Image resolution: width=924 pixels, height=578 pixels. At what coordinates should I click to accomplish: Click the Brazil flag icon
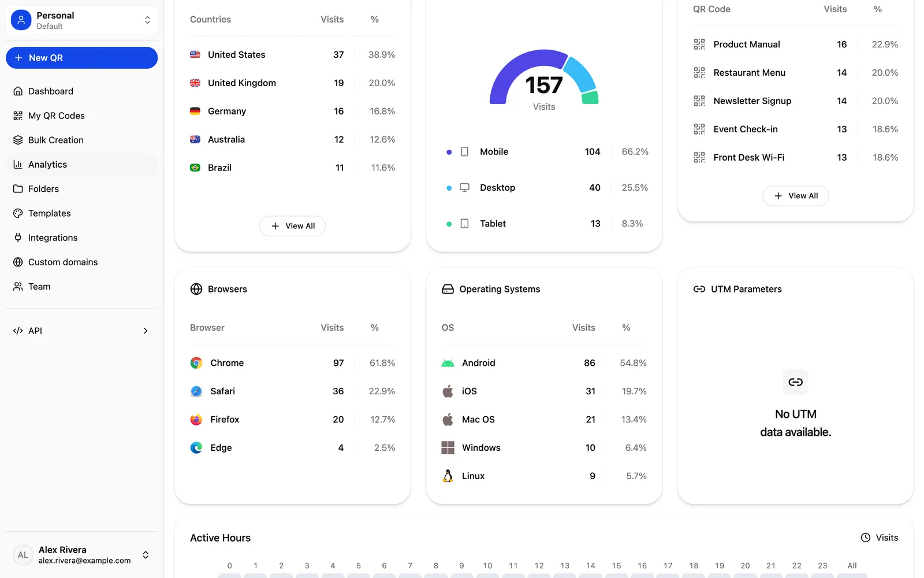click(195, 168)
